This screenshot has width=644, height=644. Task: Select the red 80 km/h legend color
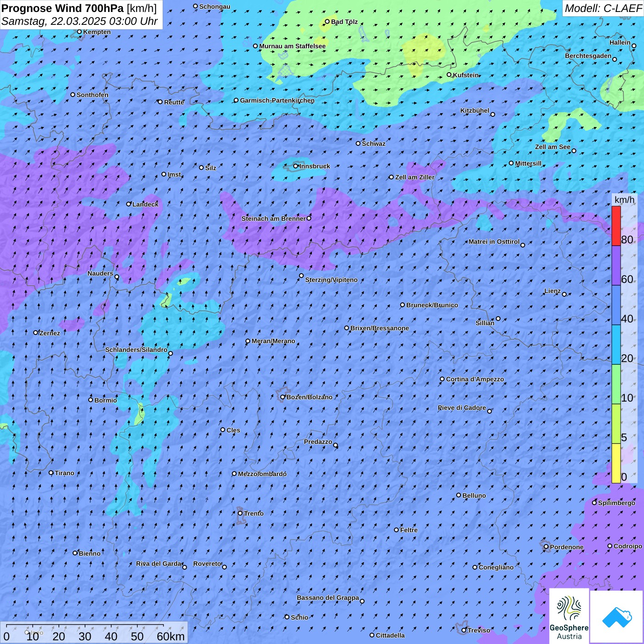pos(616,226)
